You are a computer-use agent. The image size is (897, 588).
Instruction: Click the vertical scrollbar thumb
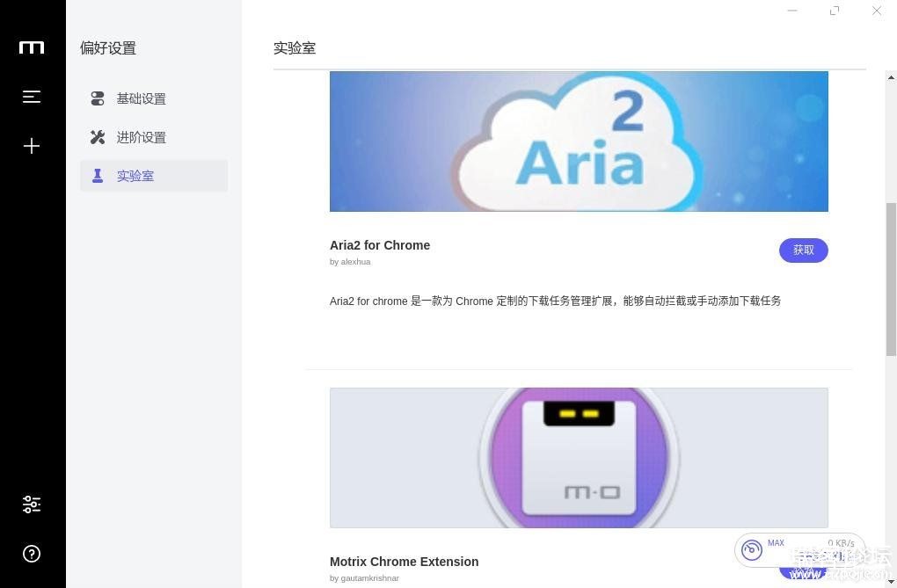point(891,279)
